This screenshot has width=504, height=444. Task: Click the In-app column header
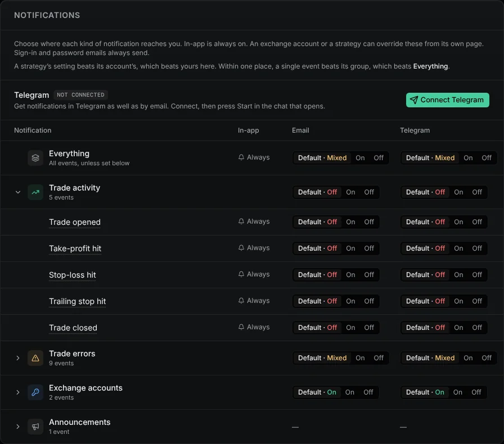248,130
